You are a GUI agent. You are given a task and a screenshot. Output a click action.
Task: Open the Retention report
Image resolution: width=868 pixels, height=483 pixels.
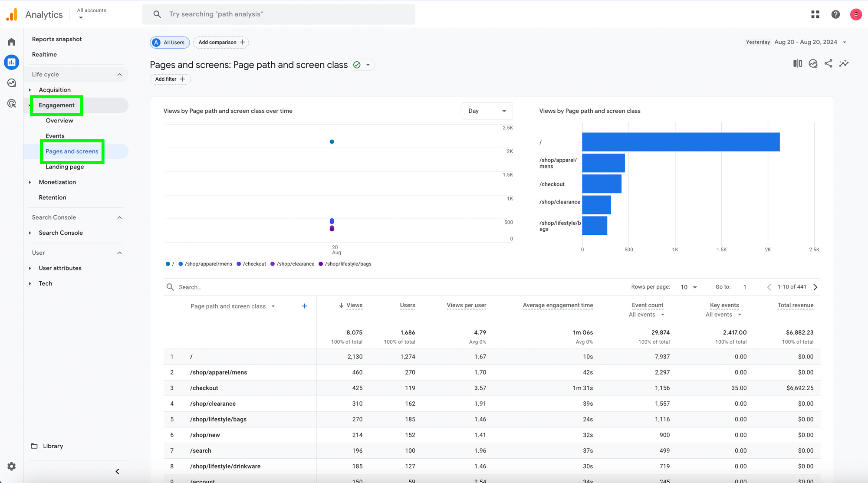click(x=53, y=198)
